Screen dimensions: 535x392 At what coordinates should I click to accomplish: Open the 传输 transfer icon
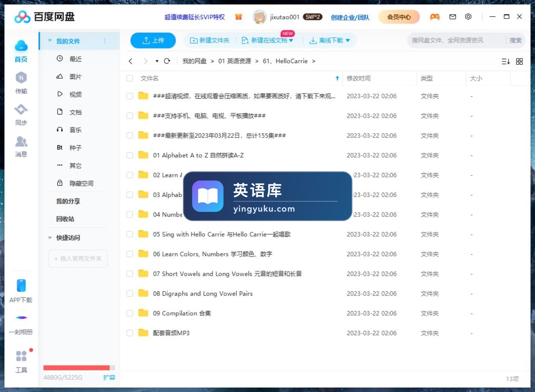click(21, 77)
